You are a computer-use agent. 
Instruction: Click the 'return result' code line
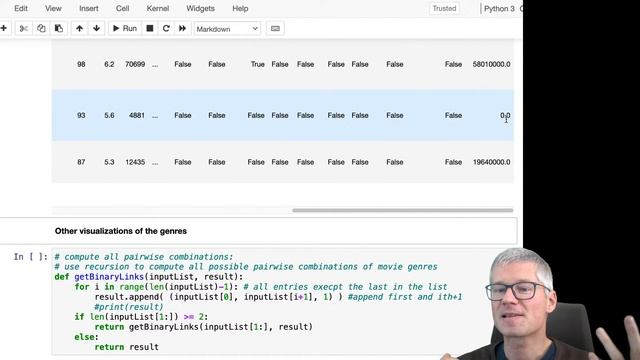click(127, 347)
